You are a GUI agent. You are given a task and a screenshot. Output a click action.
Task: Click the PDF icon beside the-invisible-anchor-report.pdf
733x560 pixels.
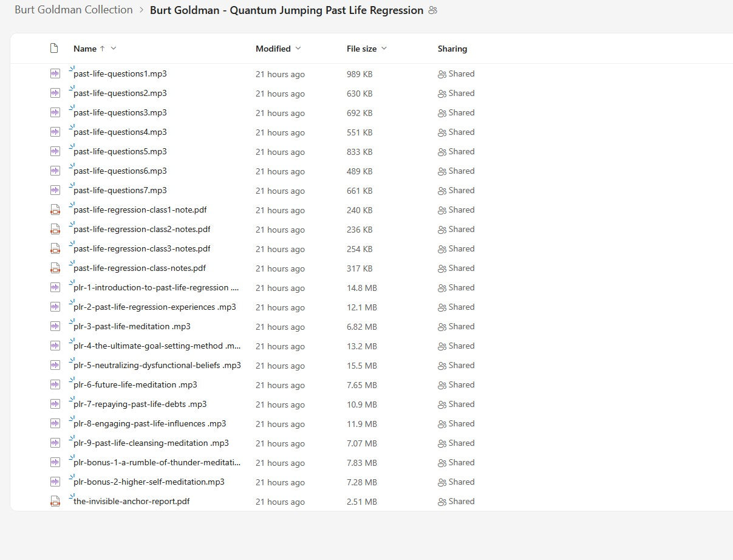point(55,502)
